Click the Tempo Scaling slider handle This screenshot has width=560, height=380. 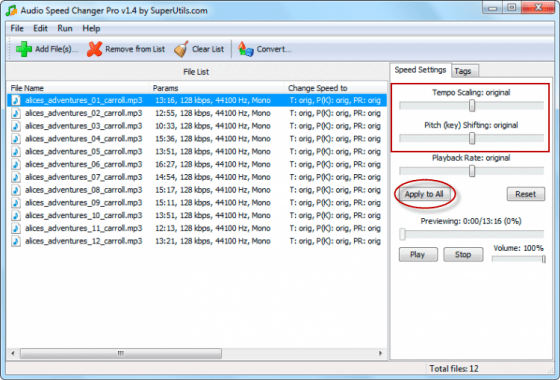[x=472, y=106]
